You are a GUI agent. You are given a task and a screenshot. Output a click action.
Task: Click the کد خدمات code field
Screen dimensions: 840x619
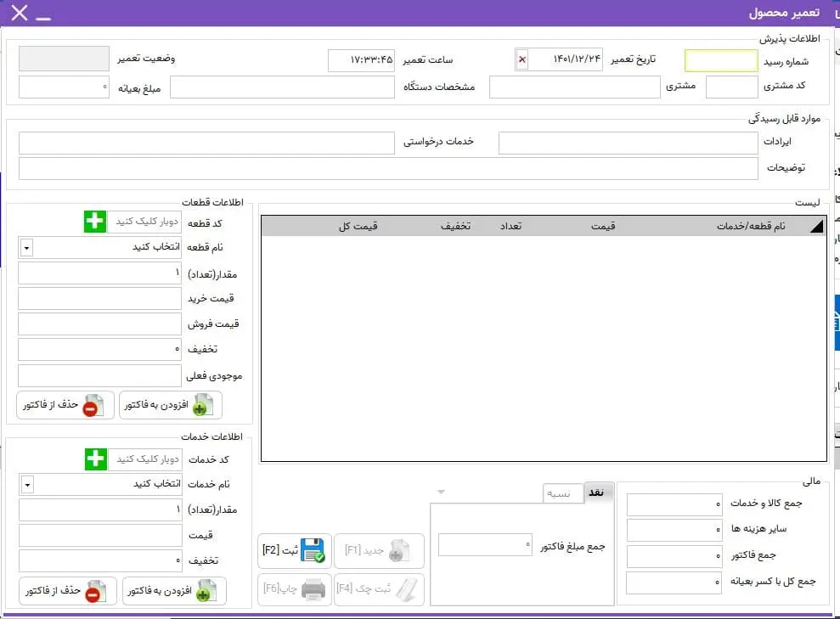click(144, 460)
